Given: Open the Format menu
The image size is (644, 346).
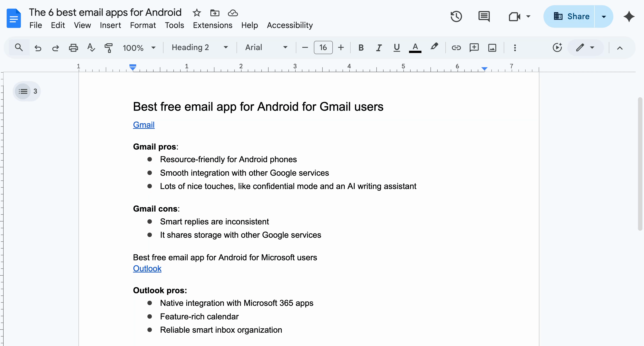Looking at the screenshot, I should 143,25.
